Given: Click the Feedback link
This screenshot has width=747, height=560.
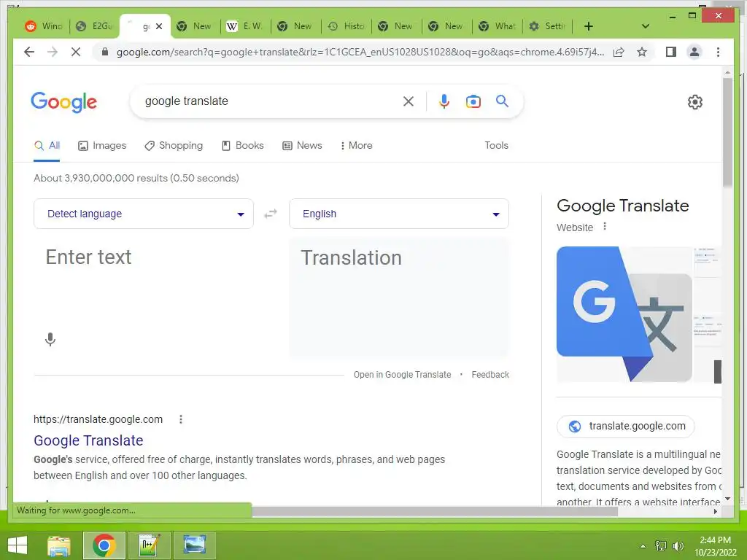Looking at the screenshot, I should tap(490, 375).
